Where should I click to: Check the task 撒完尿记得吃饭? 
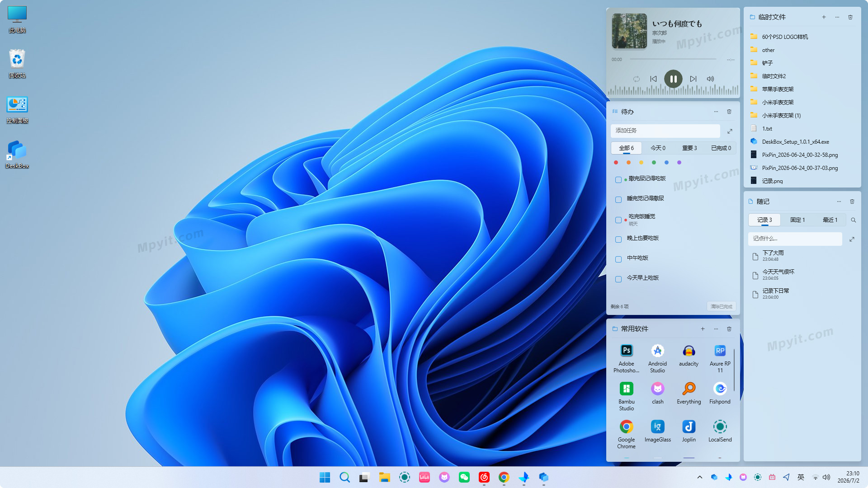pos(618,180)
